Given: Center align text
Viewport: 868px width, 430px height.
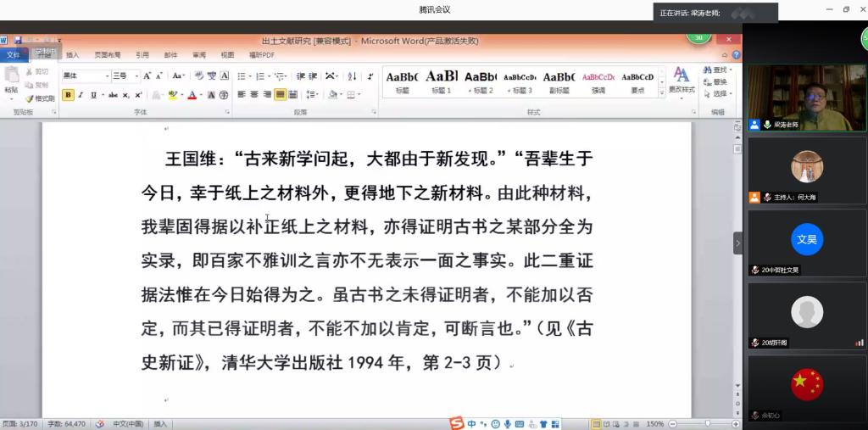Looking at the screenshot, I should coord(254,95).
